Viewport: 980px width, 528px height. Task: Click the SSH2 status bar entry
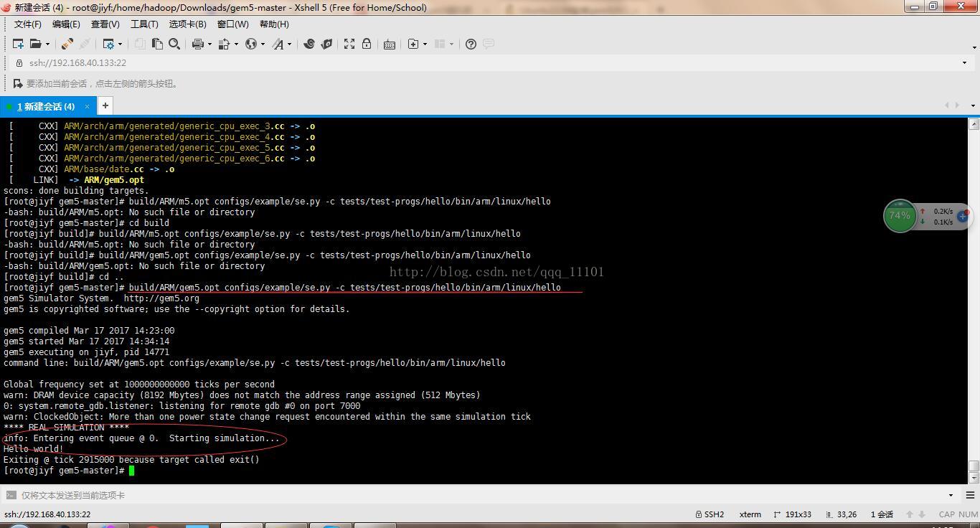pos(710,514)
